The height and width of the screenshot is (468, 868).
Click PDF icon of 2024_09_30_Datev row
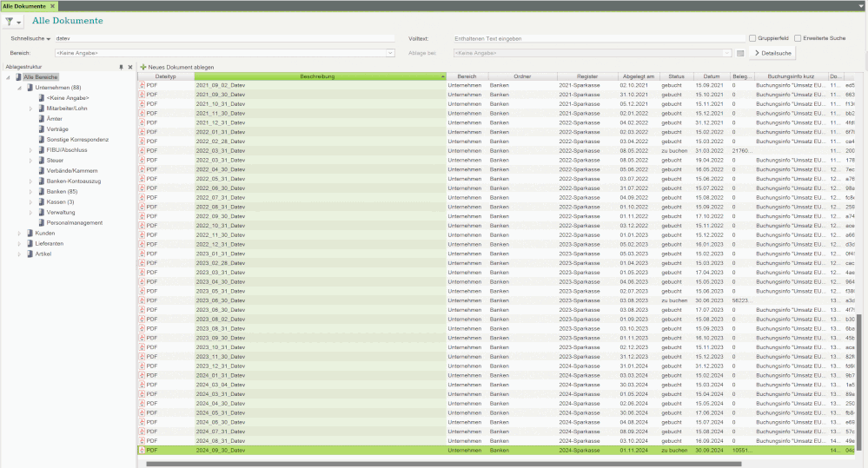pyautogui.click(x=142, y=451)
